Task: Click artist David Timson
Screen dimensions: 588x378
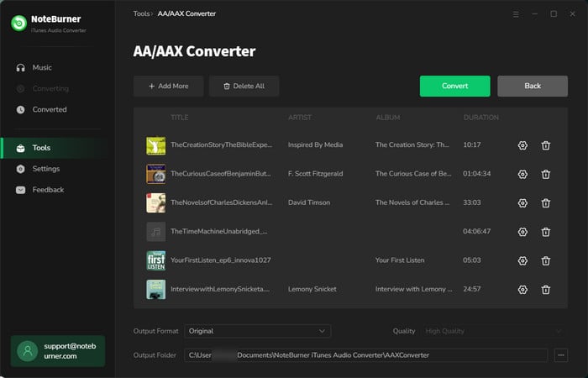Action: pyautogui.click(x=309, y=202)
